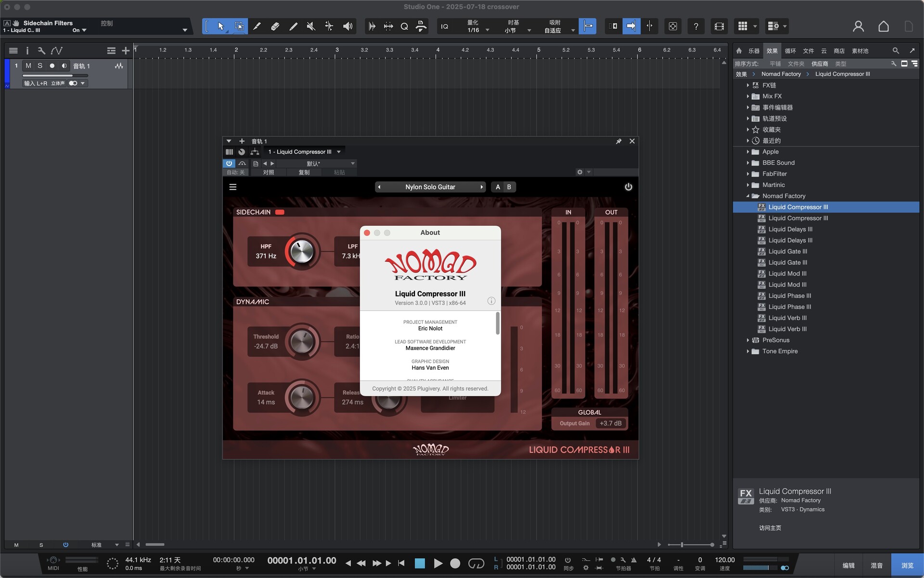Switch browser to 乐器 tab

pyautogui.click(x=754, y=51)
